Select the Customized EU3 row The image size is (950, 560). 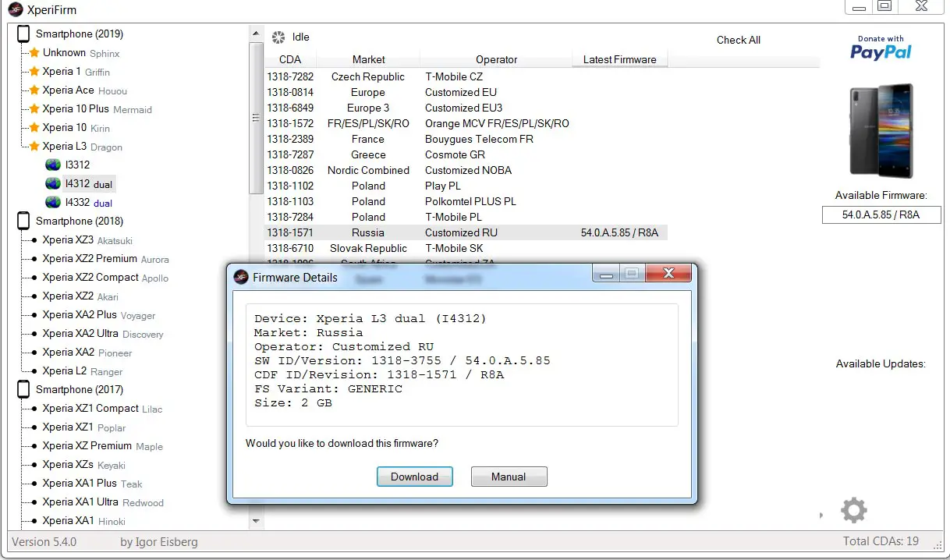pyautogui.click(x=466, y=108)
